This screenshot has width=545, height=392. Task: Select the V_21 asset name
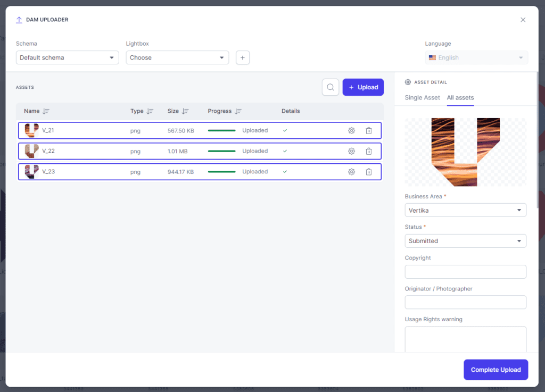[x=48, y=130]
